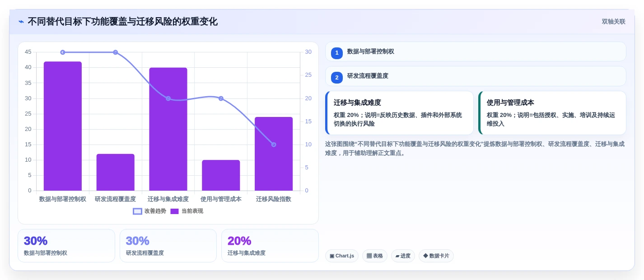Click the trend line point above 数据与部署控制权
The width and height of the screenshot is (644, 280).
click(x=63, y=52)
